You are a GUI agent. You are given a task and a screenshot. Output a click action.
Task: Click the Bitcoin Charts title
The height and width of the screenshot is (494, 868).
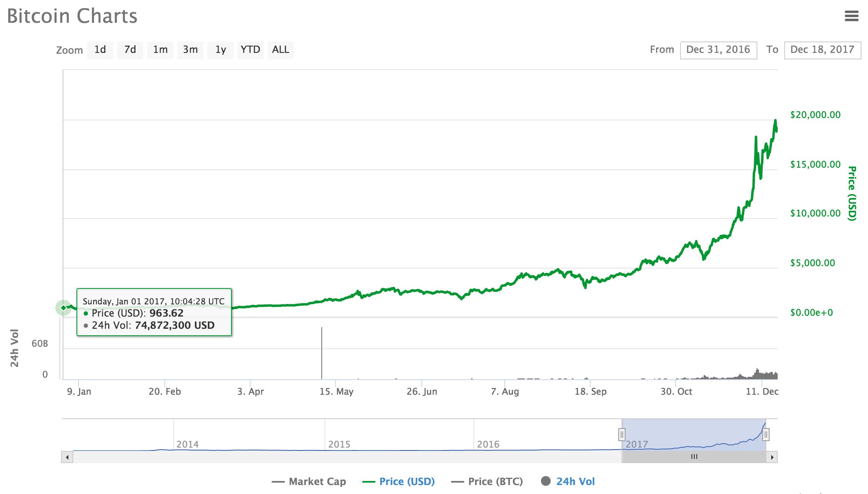(x=72, y=16)
